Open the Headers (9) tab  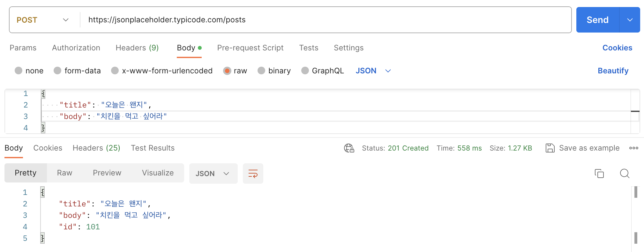pos(137,48)
